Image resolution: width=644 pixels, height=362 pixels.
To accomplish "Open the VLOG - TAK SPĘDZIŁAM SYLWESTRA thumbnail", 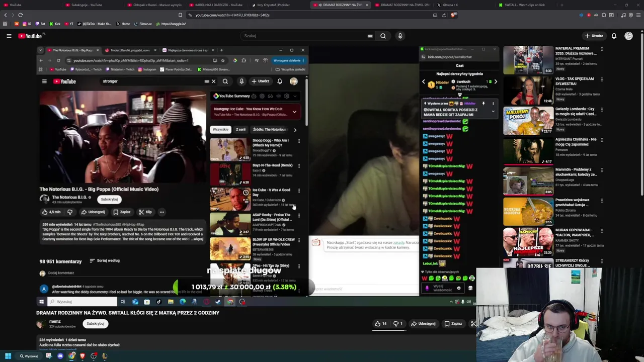I will click(528, 90).
